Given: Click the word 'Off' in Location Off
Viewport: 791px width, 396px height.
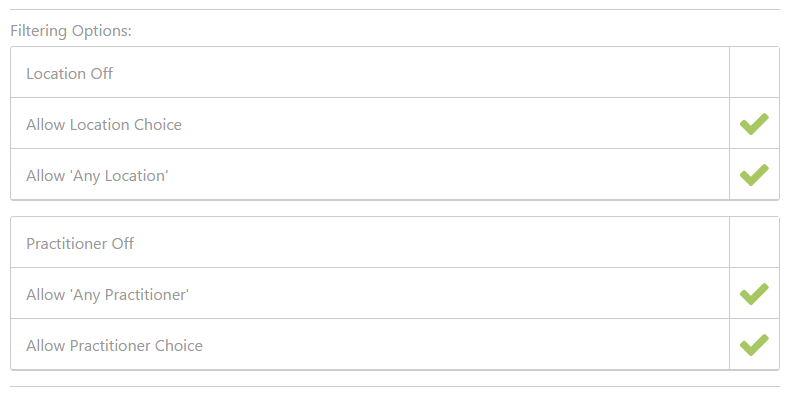Looking at the screenshot, I should [x=101, y=74].
